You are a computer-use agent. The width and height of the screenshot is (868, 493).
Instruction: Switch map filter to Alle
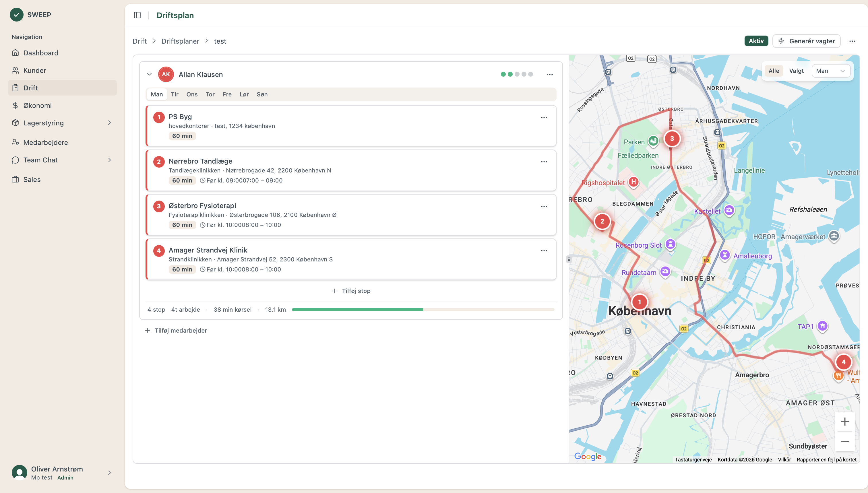click(774, 71)
